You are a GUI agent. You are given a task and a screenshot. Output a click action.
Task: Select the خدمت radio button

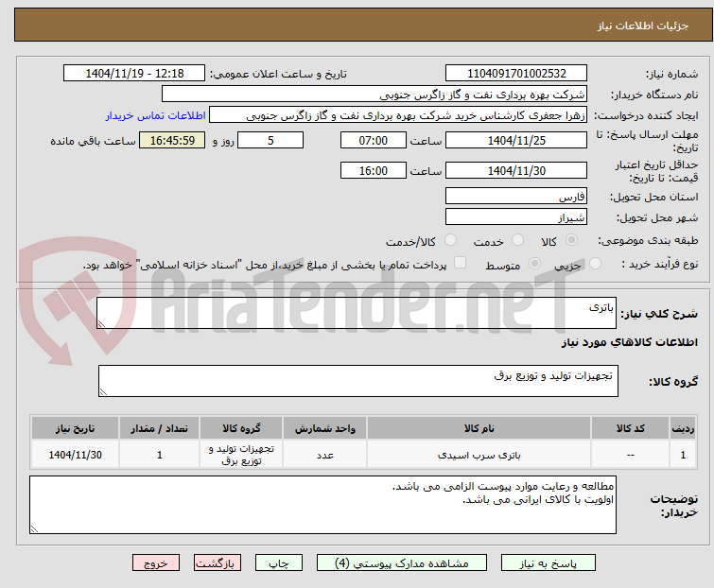(x=517, y=240)
